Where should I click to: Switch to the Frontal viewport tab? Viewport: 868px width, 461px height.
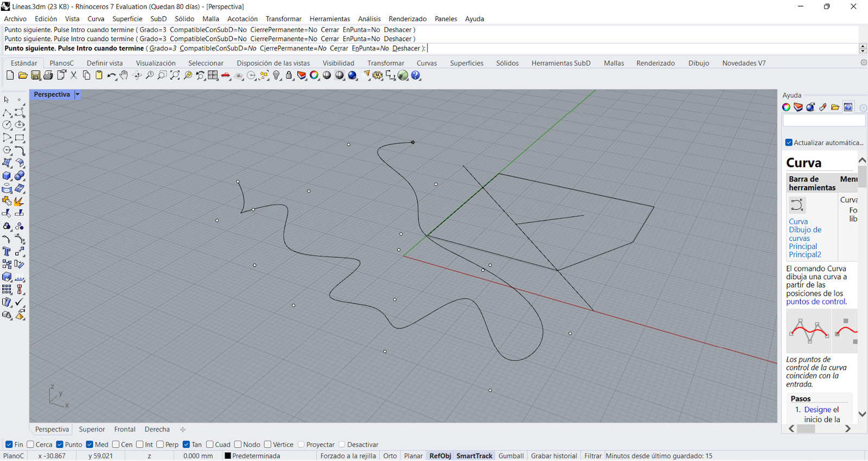(125, 429)
